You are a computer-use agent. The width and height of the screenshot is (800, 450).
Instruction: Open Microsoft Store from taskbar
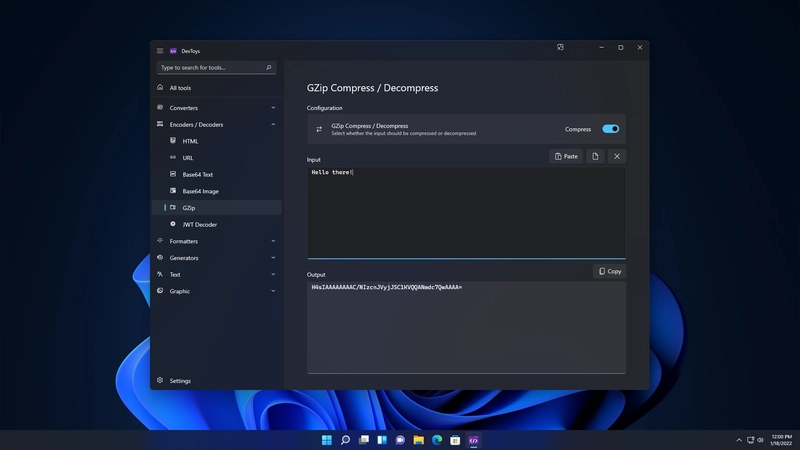pos(455,440)
